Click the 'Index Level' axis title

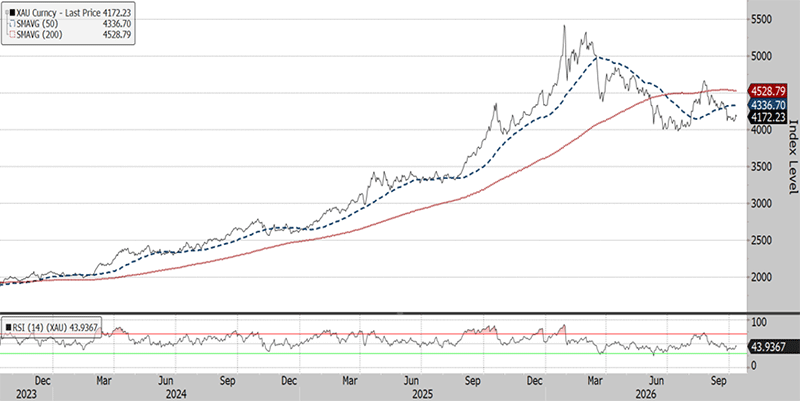793,157
